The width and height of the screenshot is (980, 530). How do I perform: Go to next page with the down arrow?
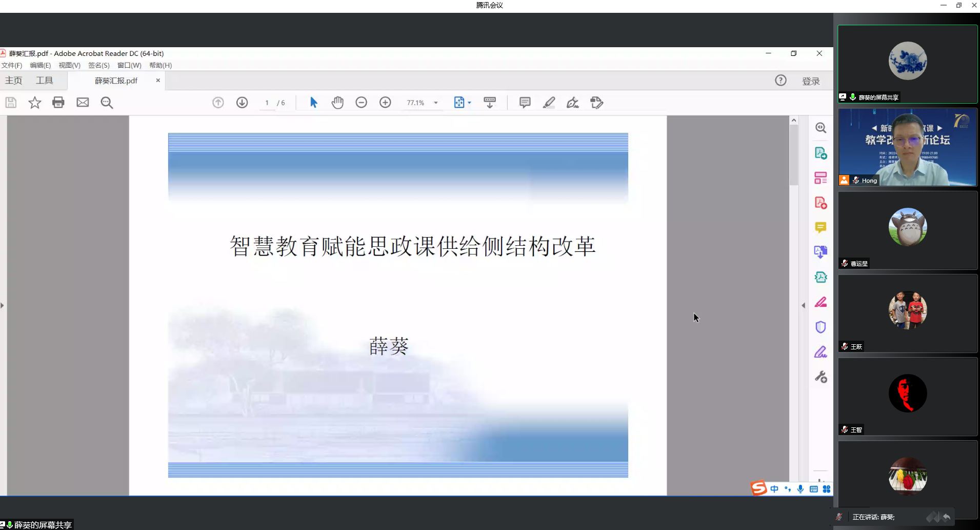point(242,103)
